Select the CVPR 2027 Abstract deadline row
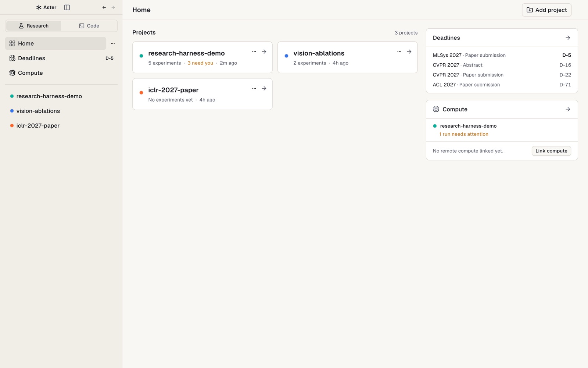This screenshot has width=588, height=368. pos(502,65)
